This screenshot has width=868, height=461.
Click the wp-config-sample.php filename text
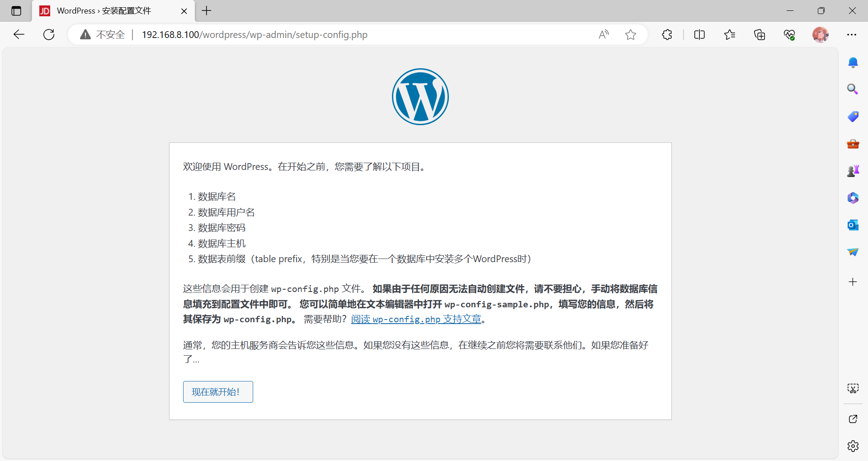497,304
